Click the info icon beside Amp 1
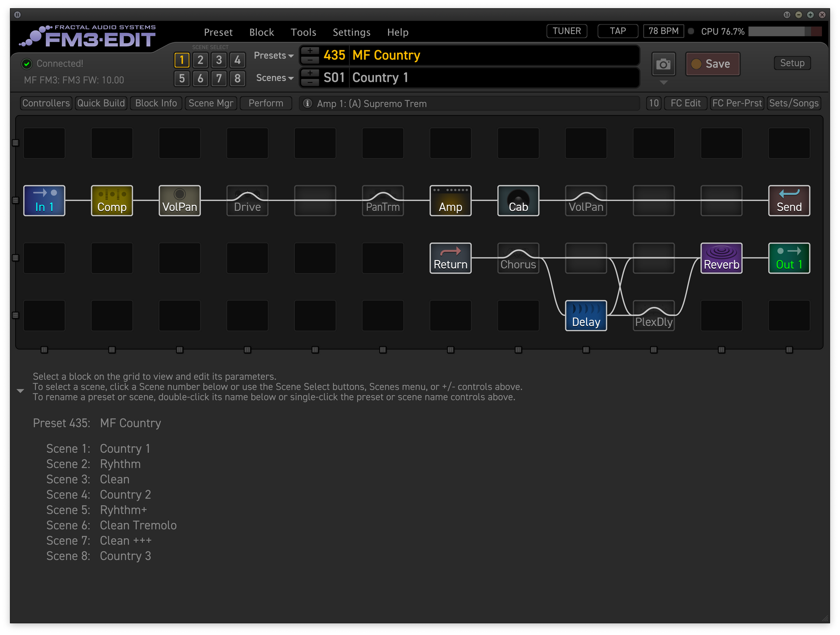Viewport: 840px width, 635px height. pyautogui.click(x=307, y=104)
